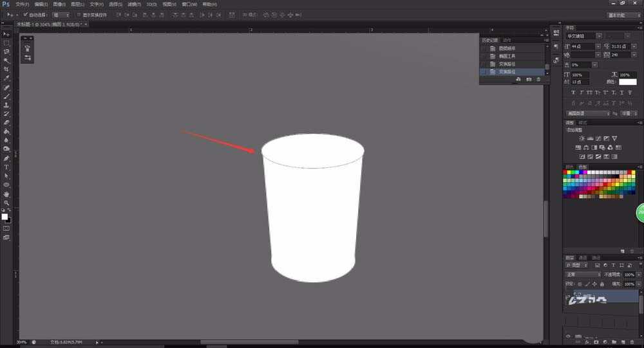Pick the Pen tool from the toolbar

click(x=6, y=158)
